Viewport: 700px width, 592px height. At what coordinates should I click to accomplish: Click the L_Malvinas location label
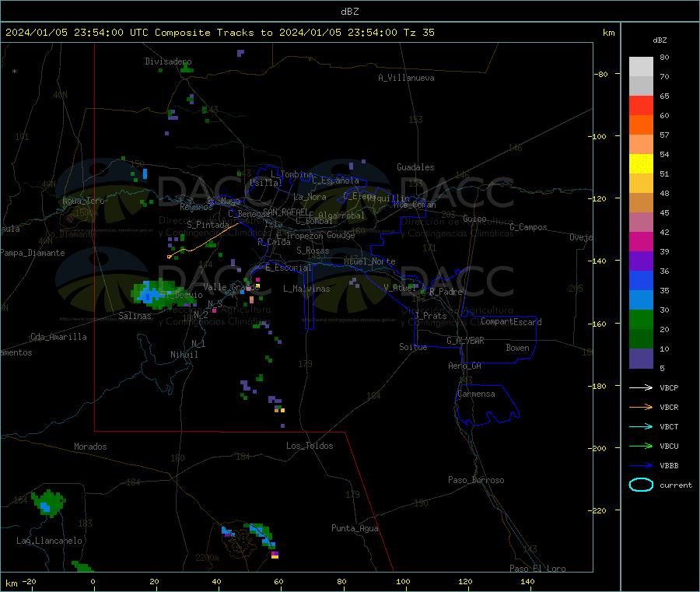tap(306, 289)
